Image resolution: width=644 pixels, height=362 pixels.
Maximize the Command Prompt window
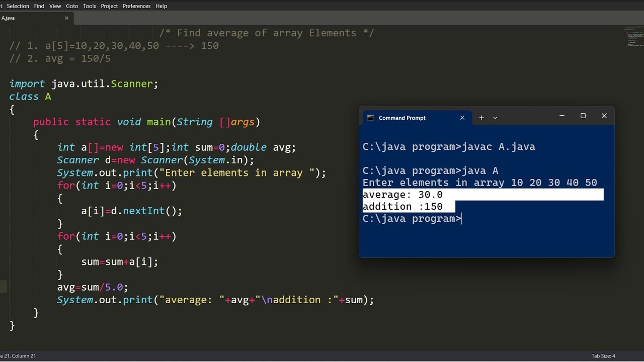(x=583, y=116)
